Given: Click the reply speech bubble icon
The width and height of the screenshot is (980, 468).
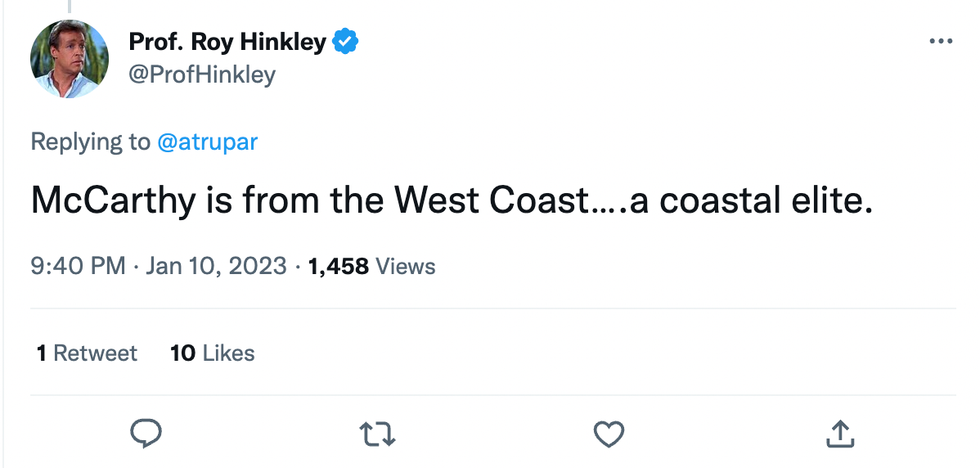Looking at the screenshot, I should click(146, 433).
